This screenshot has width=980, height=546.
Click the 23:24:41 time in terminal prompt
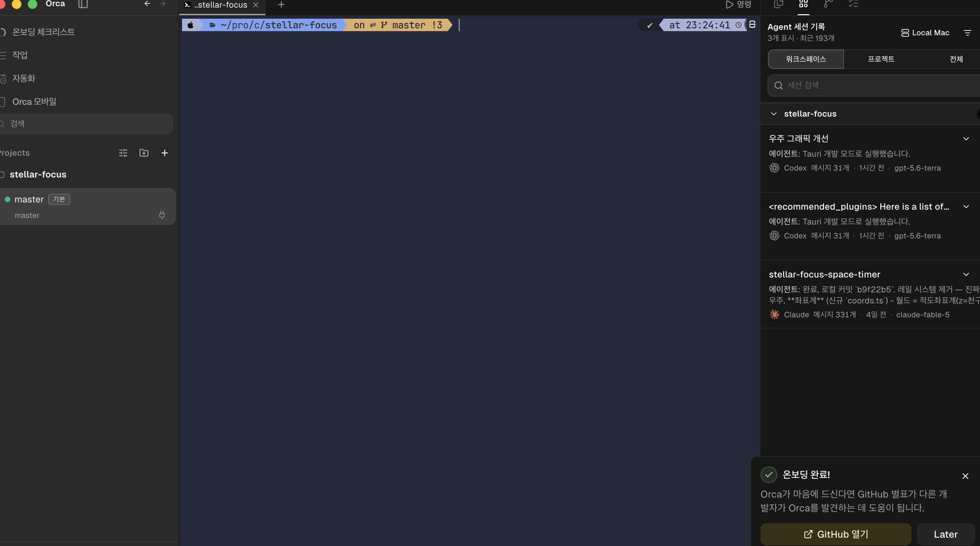point(708,25)
